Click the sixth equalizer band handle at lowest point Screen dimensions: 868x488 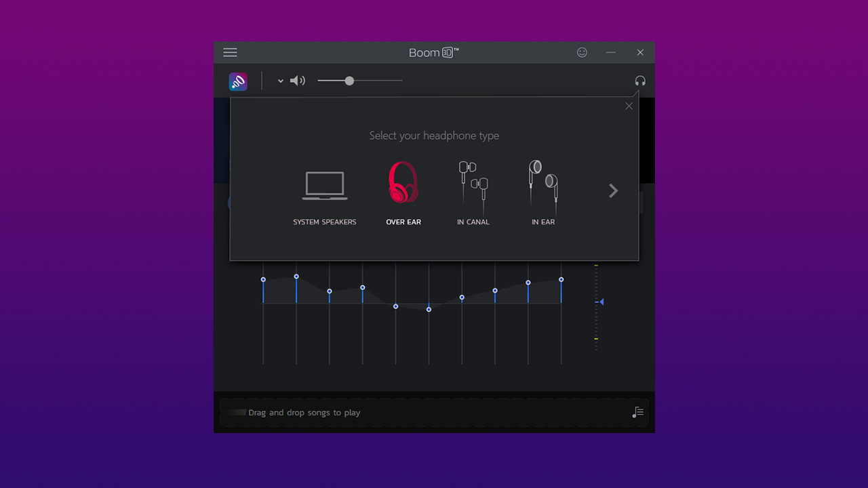[429, 309]
